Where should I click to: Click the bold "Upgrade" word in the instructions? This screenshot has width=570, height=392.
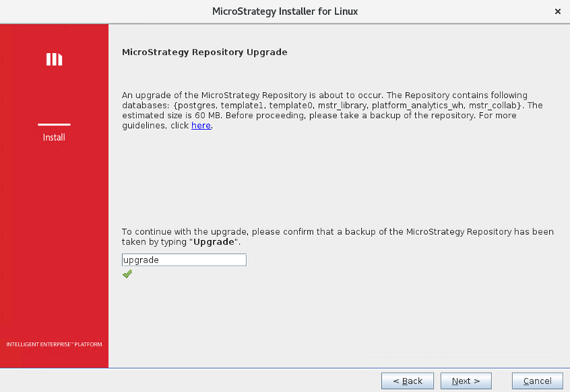click(215, 242)
